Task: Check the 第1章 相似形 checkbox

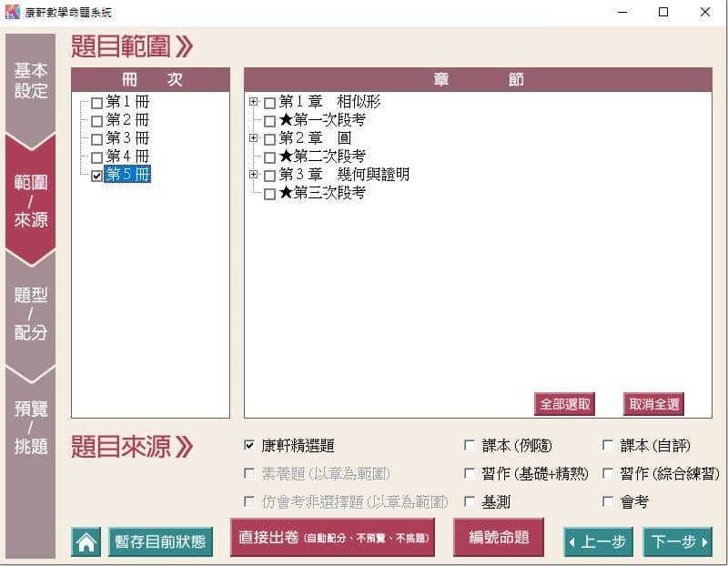Action: tap(269, 103)
